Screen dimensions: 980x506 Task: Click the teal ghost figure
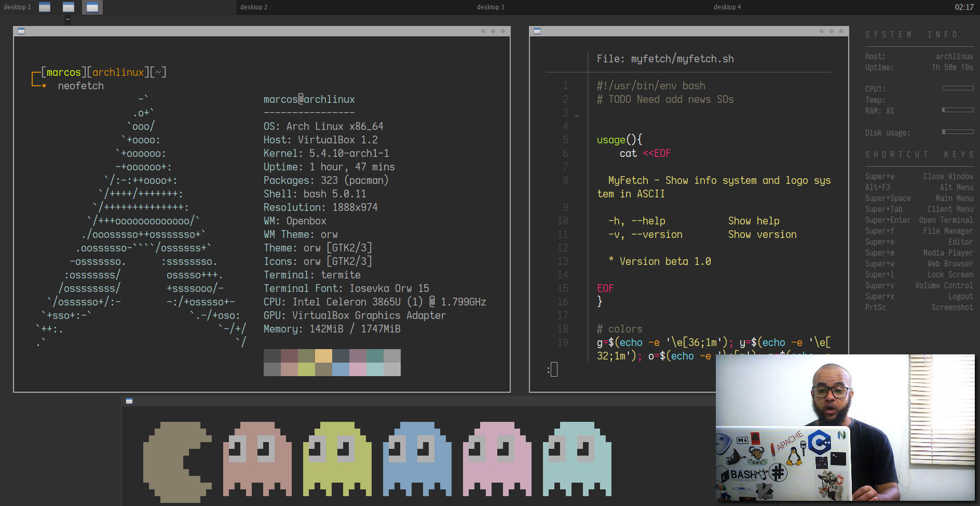577,459
